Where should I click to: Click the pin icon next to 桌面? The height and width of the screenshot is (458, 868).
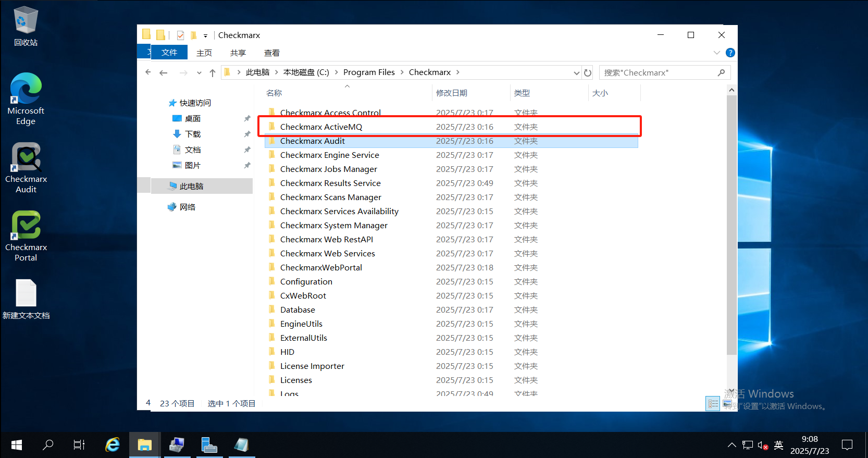[247, 119]
